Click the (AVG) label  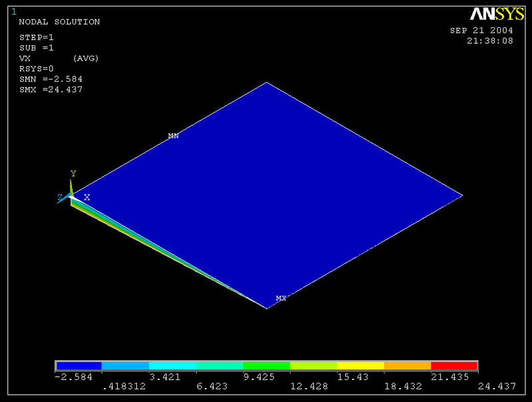tap(86, 58)
